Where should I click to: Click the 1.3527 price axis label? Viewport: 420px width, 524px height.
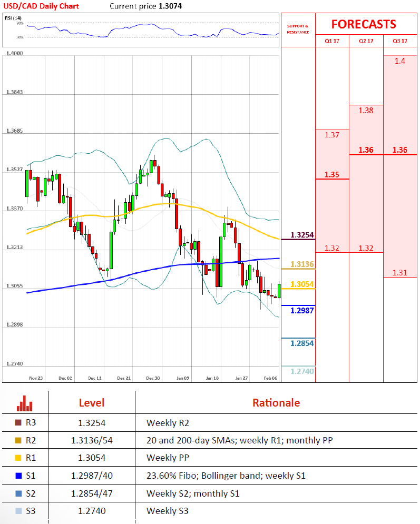15,170
